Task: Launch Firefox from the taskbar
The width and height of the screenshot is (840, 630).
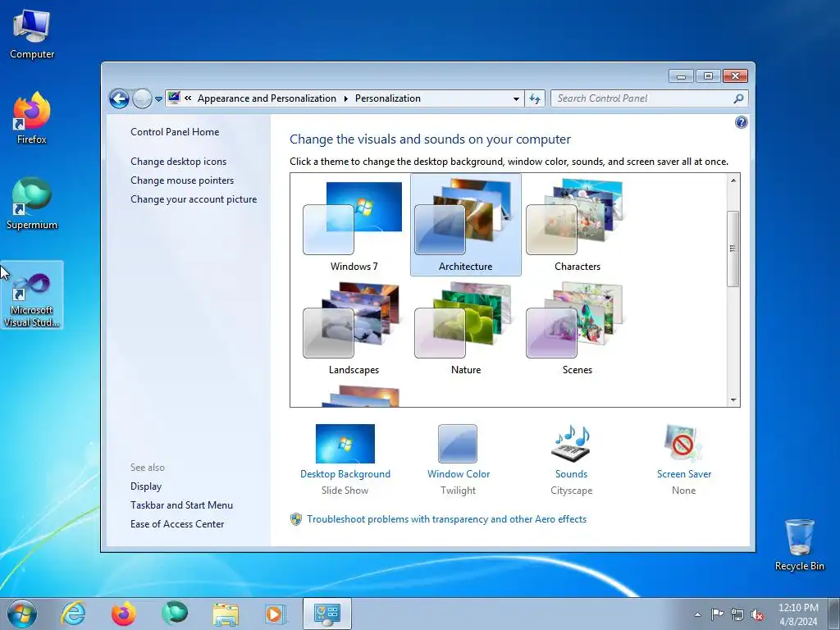Action: click(x=124, y=614)
